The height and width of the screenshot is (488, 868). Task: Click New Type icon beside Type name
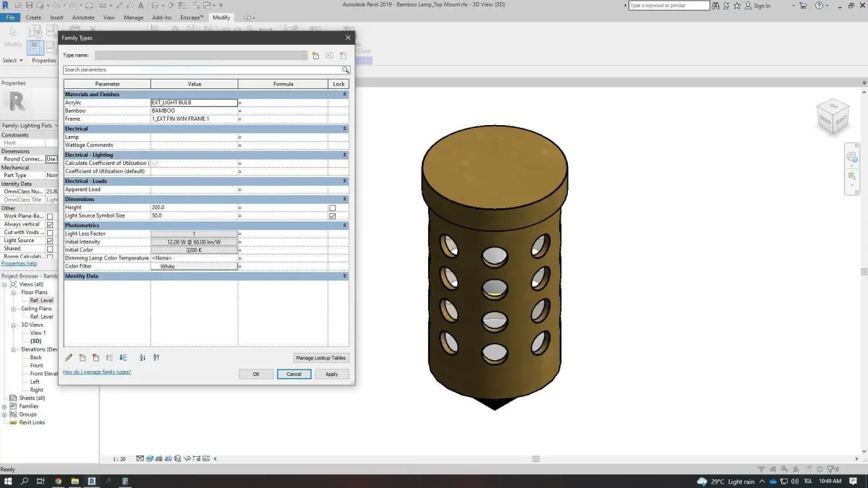coord(316,56)
